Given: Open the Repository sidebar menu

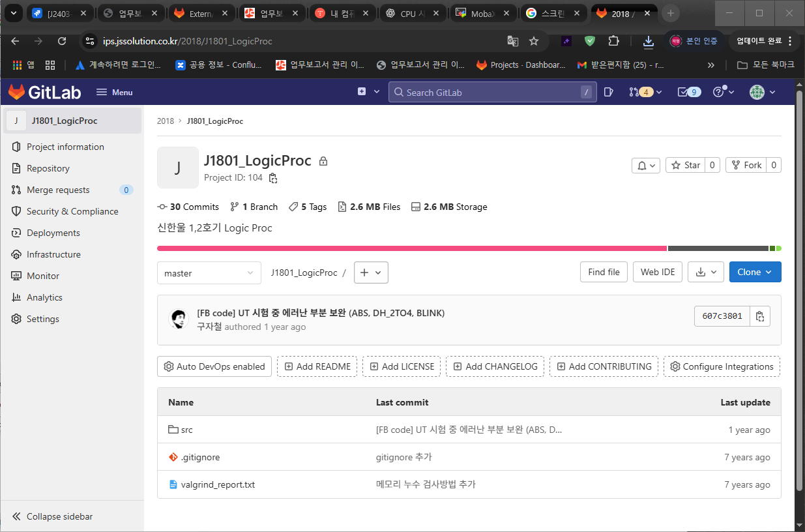Looking at the screenshot, I should click(x=48, y=168).
